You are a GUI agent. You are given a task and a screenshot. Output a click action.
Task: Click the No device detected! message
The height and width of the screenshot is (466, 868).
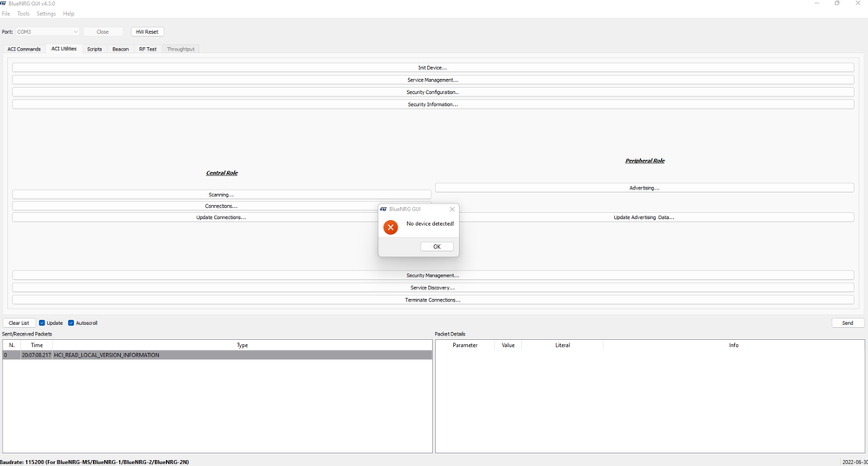pyautogui.click(x=431, y=224)
